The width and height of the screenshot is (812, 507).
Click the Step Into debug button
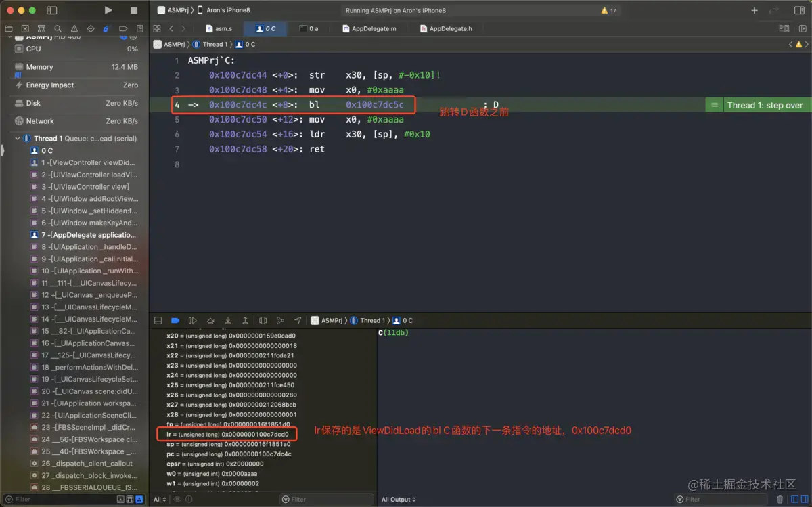pos(228,320)
